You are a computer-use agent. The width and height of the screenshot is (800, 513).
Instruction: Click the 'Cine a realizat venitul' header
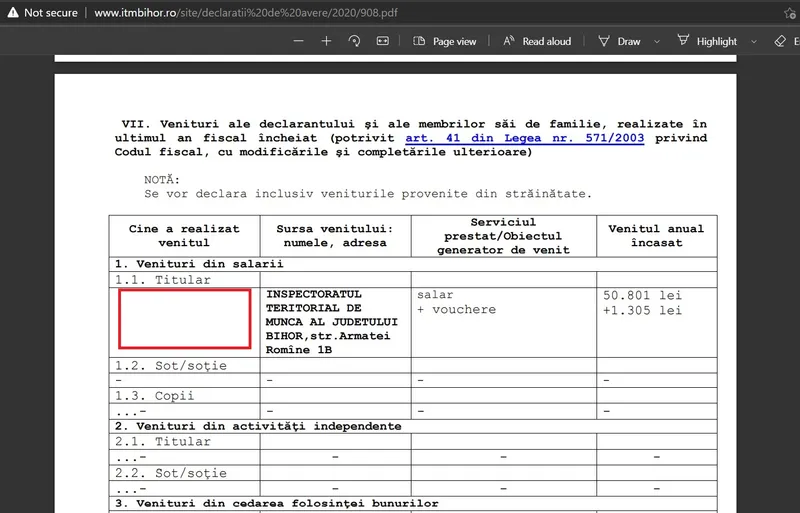(x=184, y=236)
